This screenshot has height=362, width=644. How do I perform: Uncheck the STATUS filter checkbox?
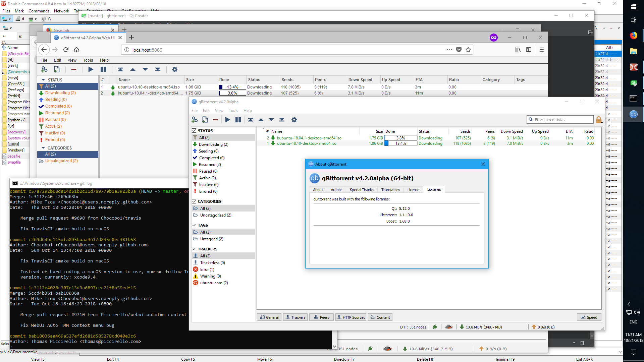[194, 131]
